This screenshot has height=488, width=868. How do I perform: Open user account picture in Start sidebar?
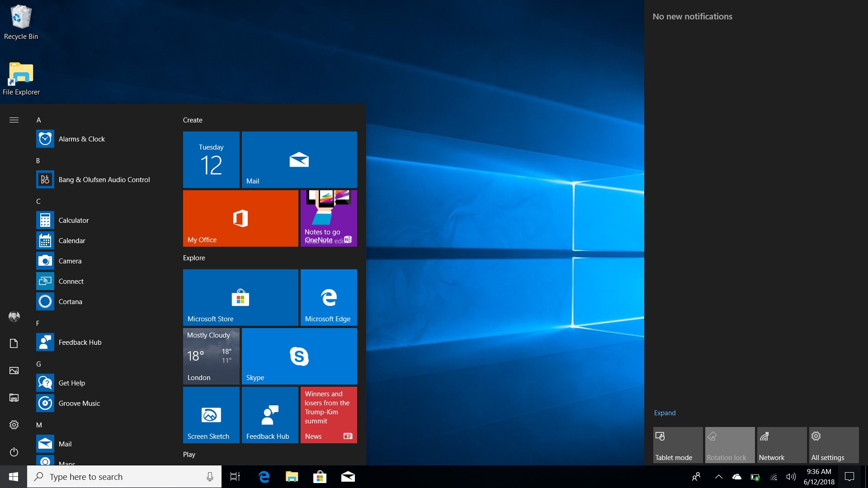tap(14, 316)
